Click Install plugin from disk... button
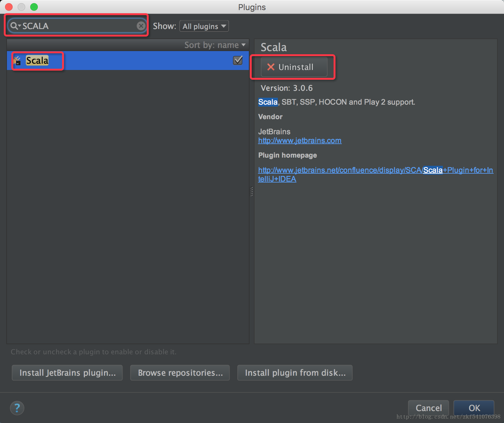 click(x=295, y=373)
